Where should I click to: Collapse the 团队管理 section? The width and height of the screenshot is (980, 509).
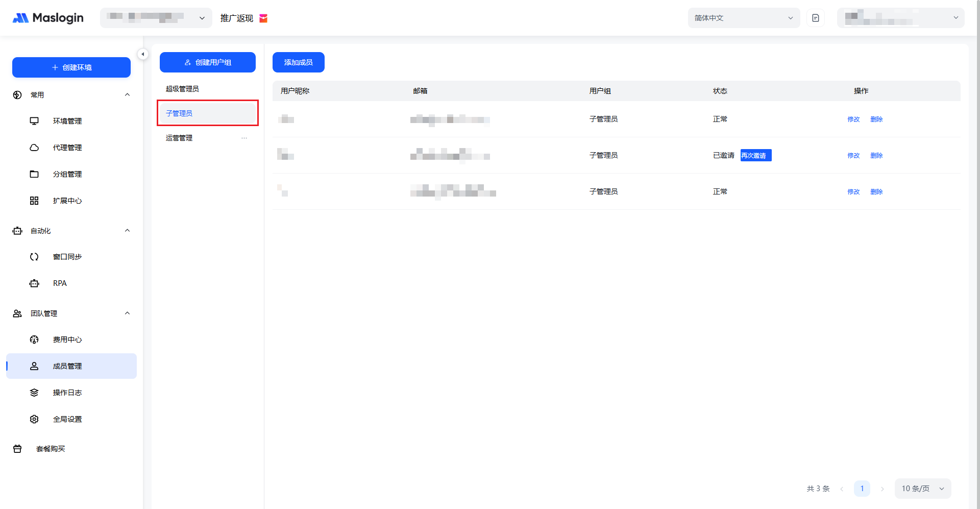pos(127,313)
